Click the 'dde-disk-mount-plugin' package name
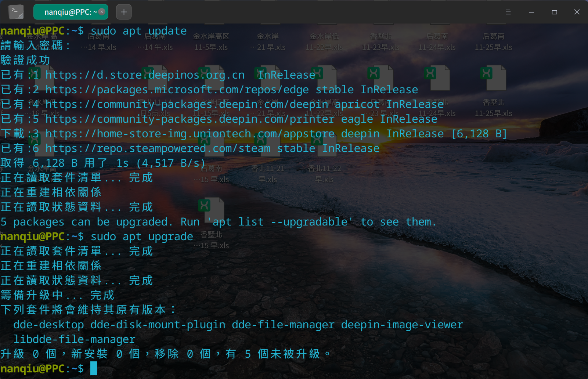The image size is (588, 379). (x=158, y=325)
